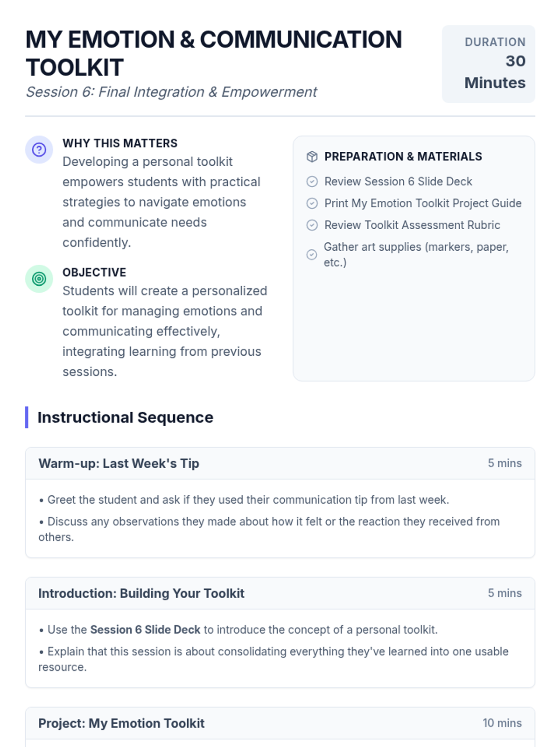This screenshot has height=747, width=560.
Task: Click the box icon next to Preparation & Materials
Action: [x=312, y=157]
